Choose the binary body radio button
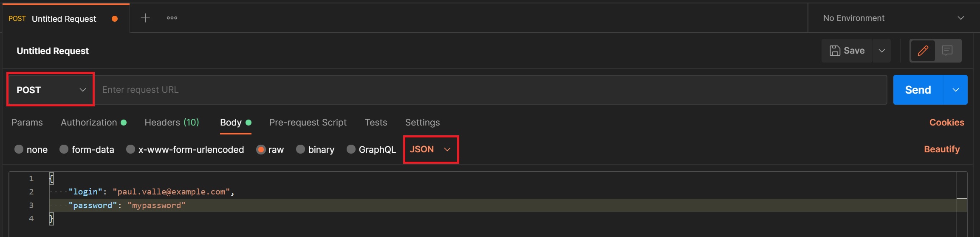This screenshot has width=980, height=237. (x=300, y=149)
